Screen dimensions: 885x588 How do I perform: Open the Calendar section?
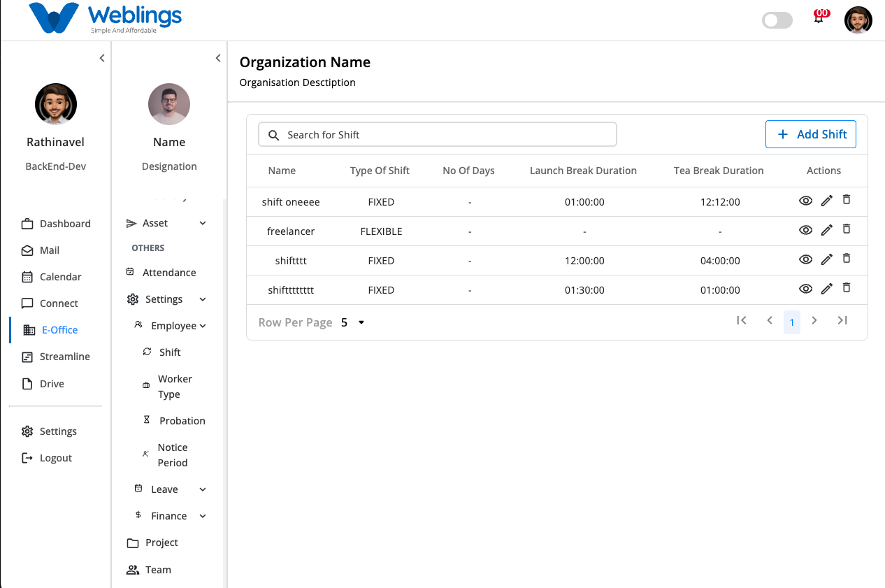[52, 277]
